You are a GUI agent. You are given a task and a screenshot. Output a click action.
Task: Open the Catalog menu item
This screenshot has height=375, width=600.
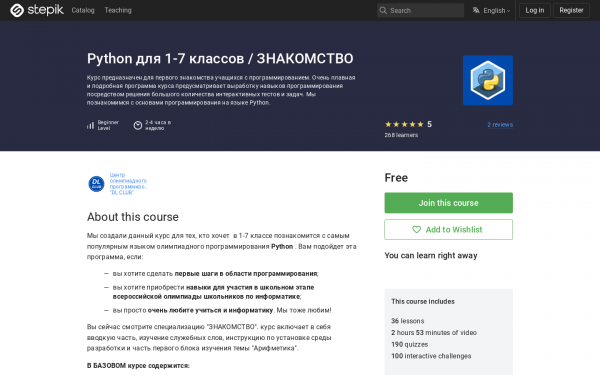pos(83,10)
